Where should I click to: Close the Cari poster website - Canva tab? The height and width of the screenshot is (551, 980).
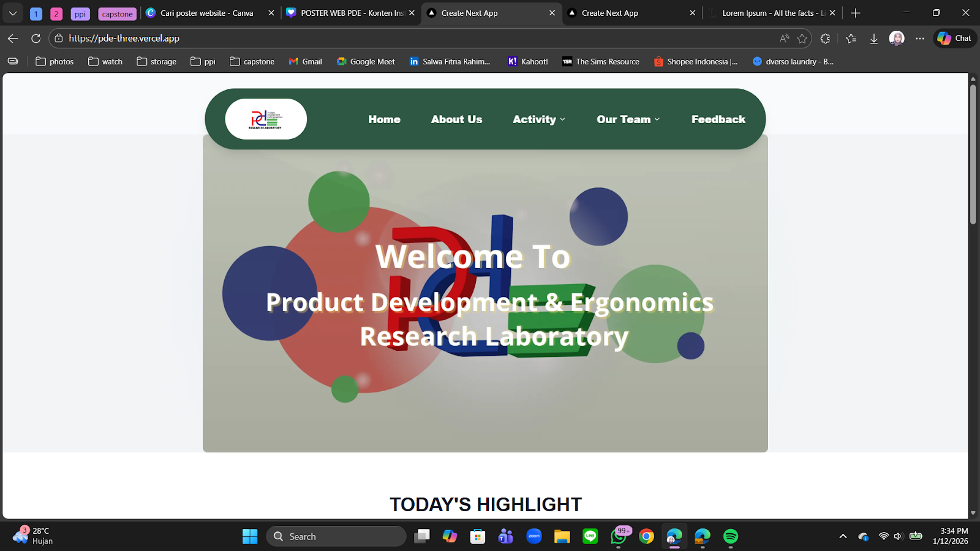(x=271, y=13)
